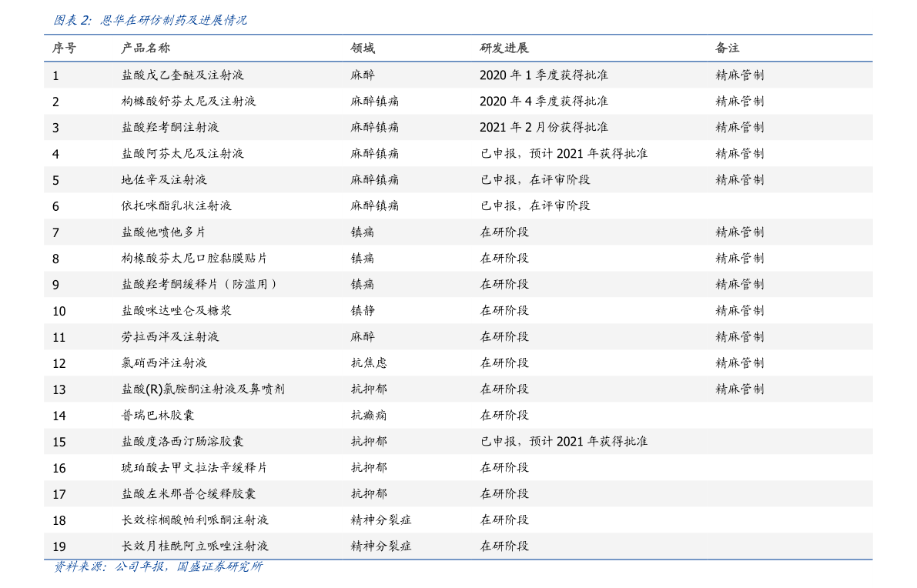Click the "抗焦虑" field cell
Image resolution: width=917 pixels, height=588 pixels.
369,363
